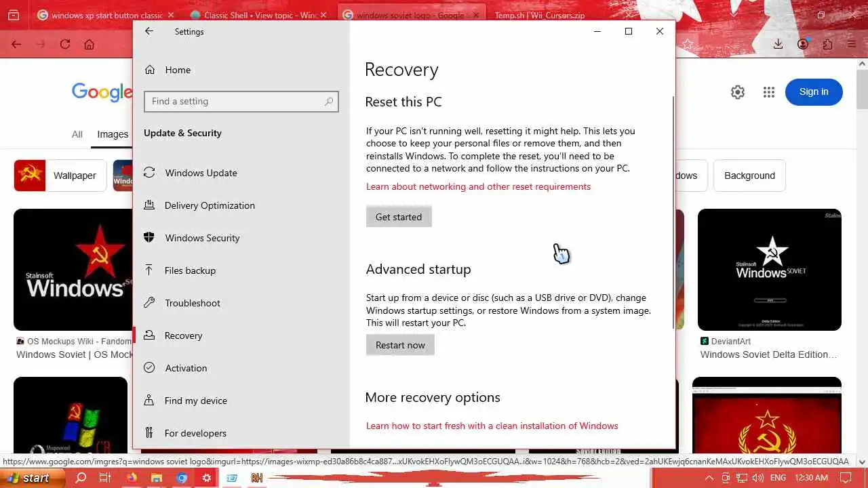Switch to 'windows soviet logo' Google tab
This screenshot has height=488, width=868.
(x=413, y=15)
